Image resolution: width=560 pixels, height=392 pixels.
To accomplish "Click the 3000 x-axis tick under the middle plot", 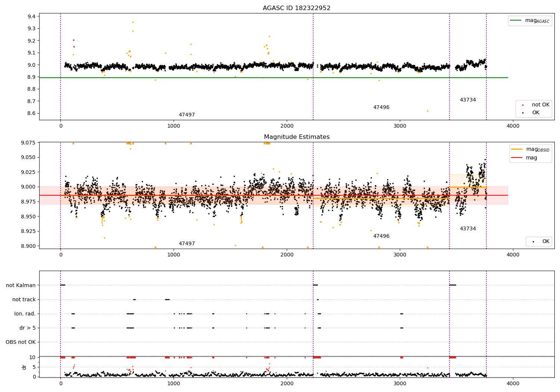I will [x=400, y=255].
